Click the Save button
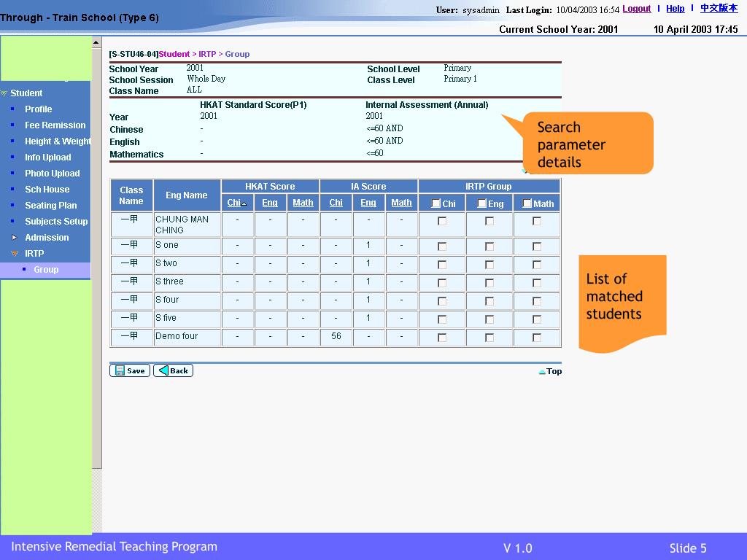747x560 pixels. tap(130, 370)
